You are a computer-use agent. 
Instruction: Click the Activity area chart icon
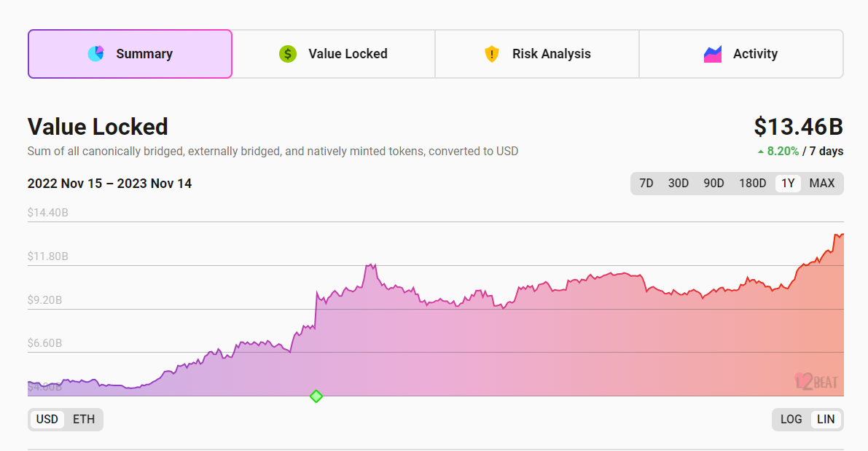(x=712, y=54)
